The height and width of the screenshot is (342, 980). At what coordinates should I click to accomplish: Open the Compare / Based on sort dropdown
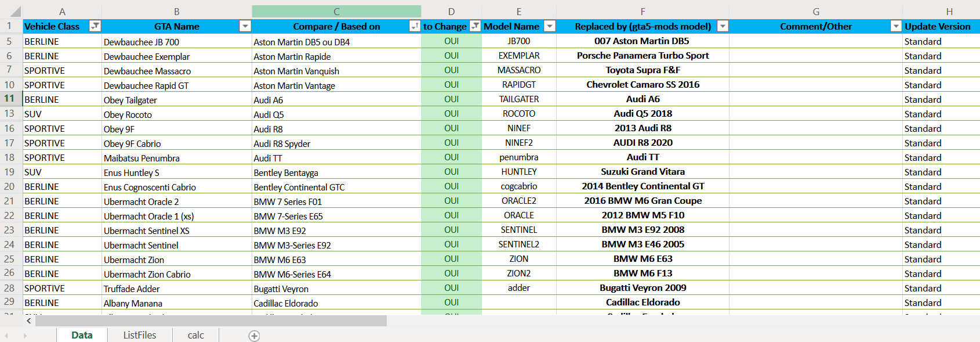[415, 26]
